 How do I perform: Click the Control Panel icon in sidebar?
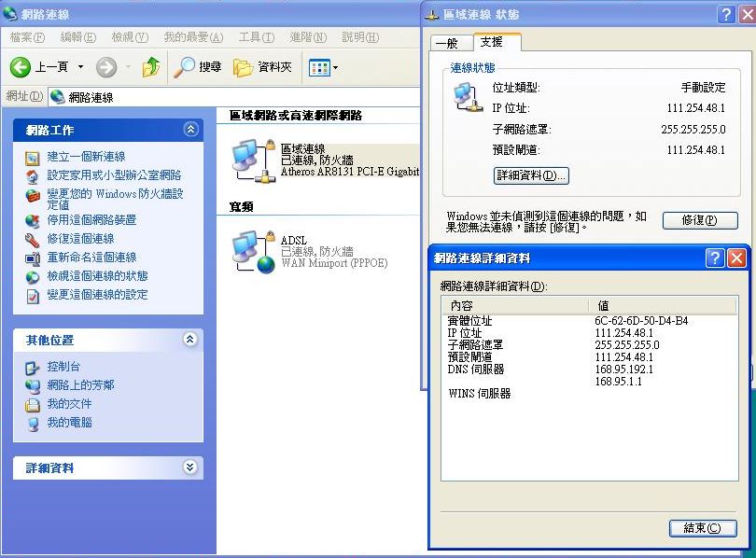pyautogui.click(x=33, y=368)
